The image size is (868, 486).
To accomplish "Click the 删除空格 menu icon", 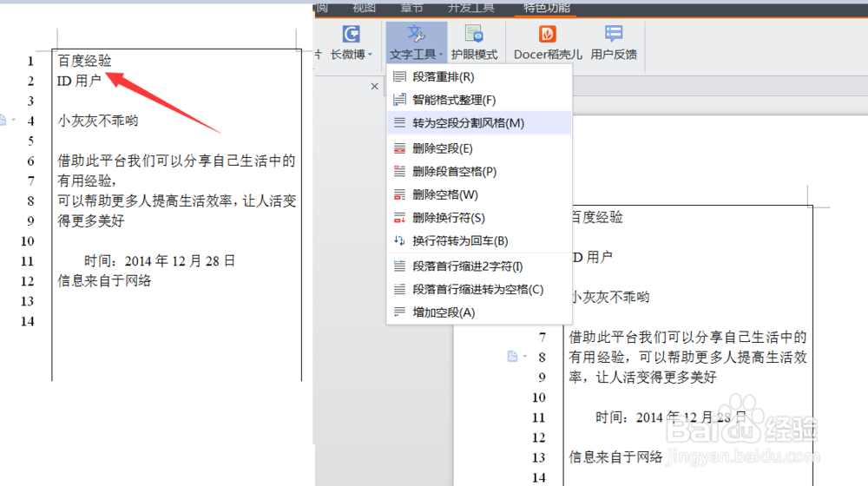I will (x=399, y=195).
